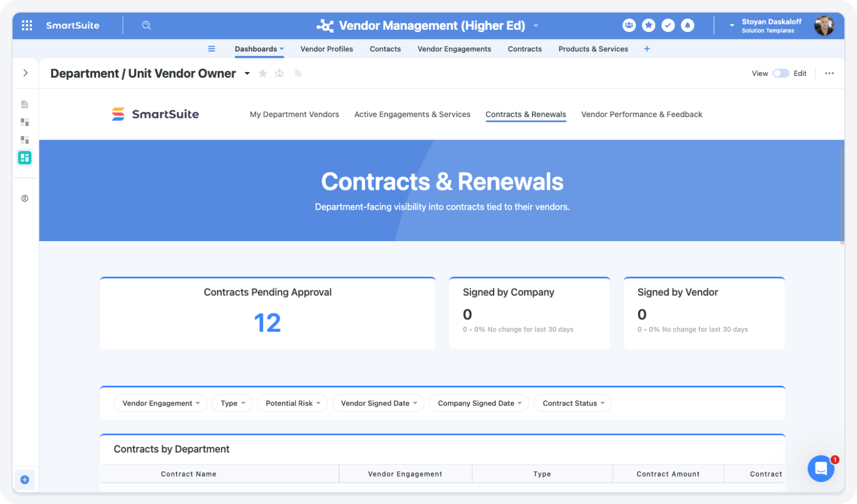Open the Type filter dropdown
The height and width of the screenshot is (504, 857).
(x=232, y=403)
